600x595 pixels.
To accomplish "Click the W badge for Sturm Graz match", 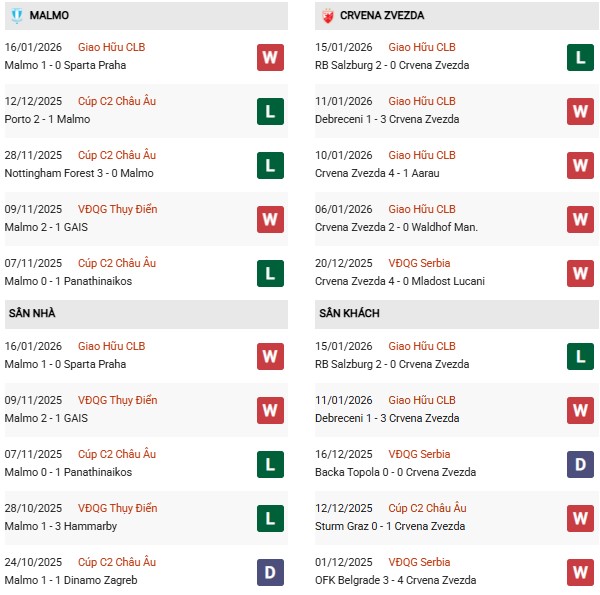I will click(581, 517).
